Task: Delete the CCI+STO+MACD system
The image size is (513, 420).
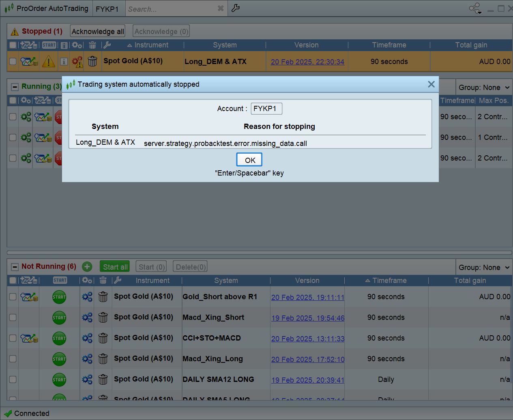Action: pyautogui.click(x=103, y=339)
